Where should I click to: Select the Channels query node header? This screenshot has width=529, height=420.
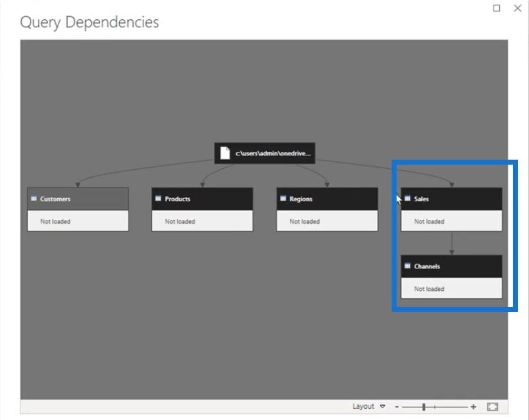coord(451,267)
